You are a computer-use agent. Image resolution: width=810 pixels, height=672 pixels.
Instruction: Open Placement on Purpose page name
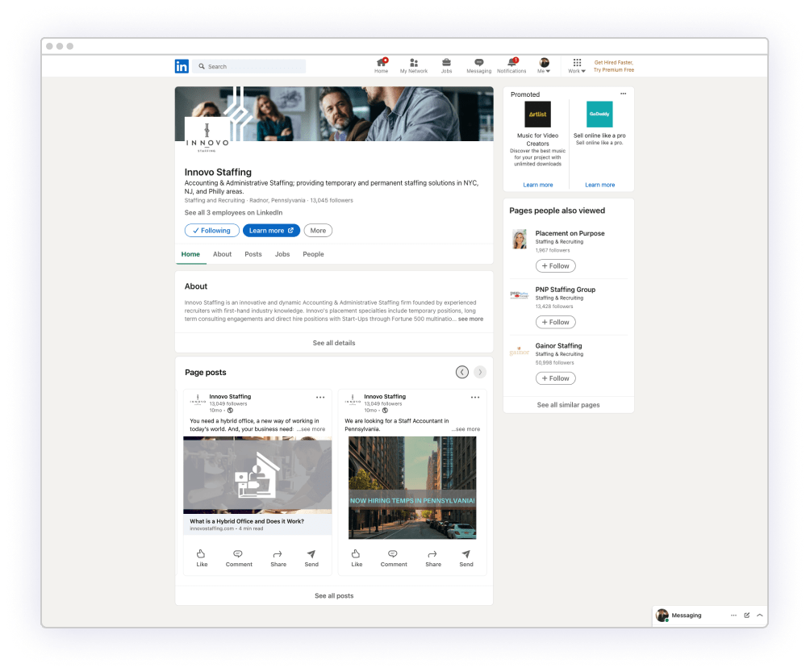570,233
